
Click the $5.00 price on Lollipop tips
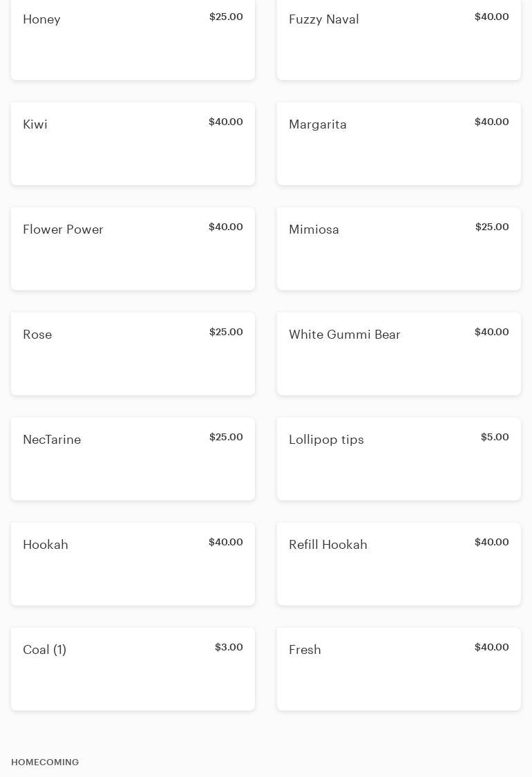click(x=495, y=437)
